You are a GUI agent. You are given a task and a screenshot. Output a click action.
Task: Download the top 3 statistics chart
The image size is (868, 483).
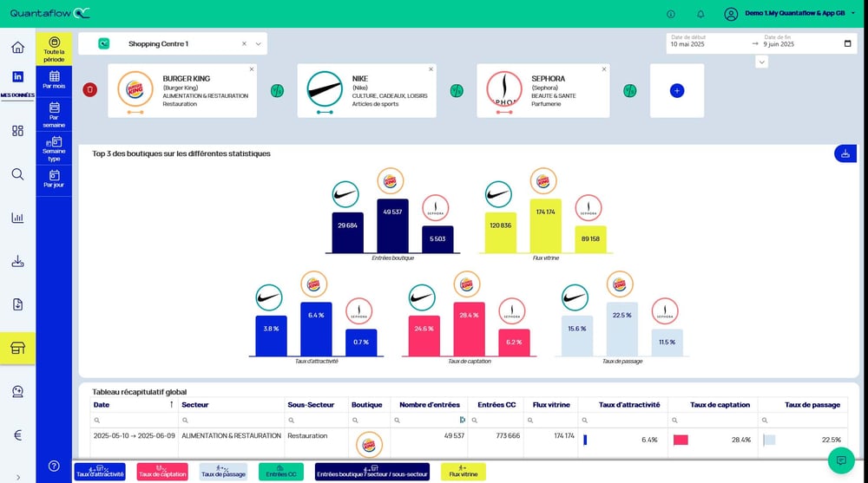(845, 153)
